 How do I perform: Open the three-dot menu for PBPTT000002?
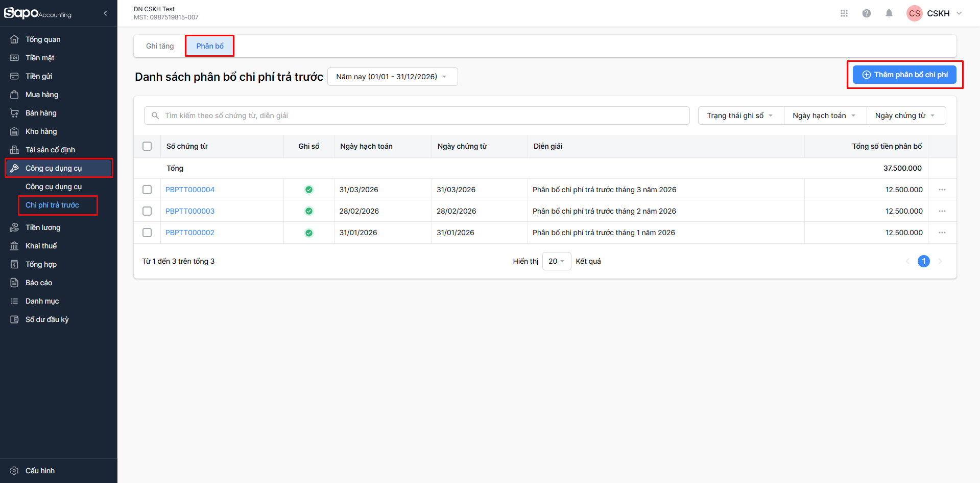(942, 233)
